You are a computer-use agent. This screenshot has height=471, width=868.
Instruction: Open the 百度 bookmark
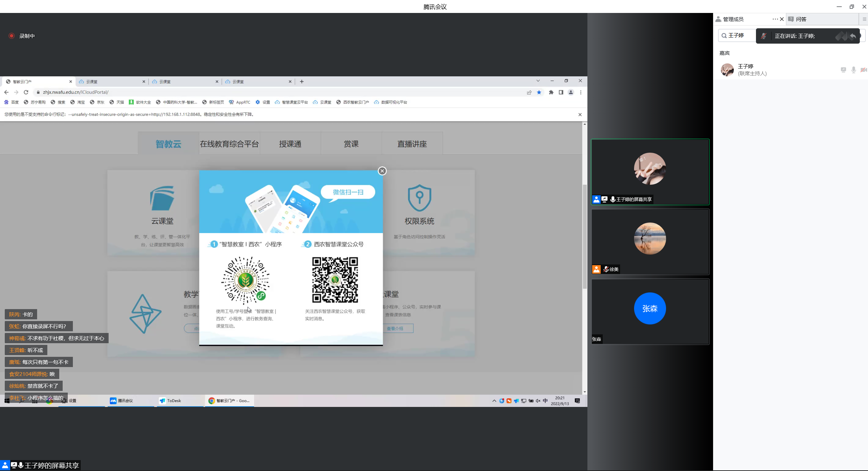click(x=12, y=102)
